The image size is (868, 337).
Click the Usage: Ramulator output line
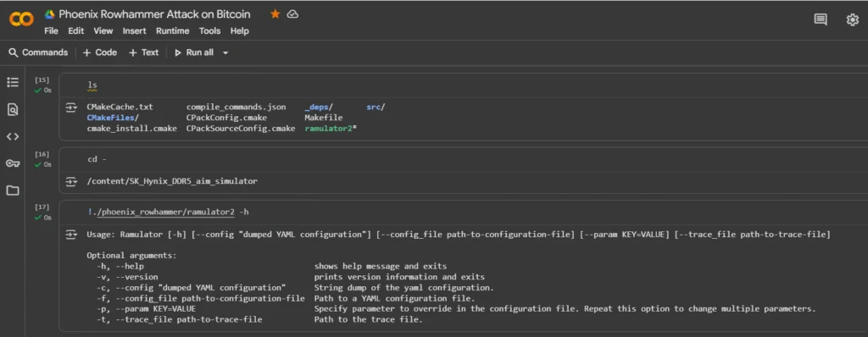coord(459,235)
